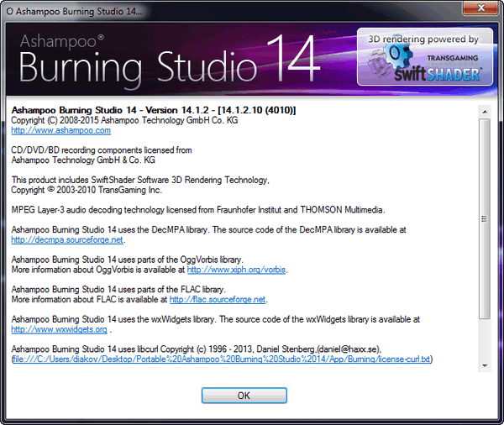Click the window title 'Ashampoo Burning Studio 14...'
Image resolution: width=504 pixels, height=425 pixels.
[x=74, y=11]
